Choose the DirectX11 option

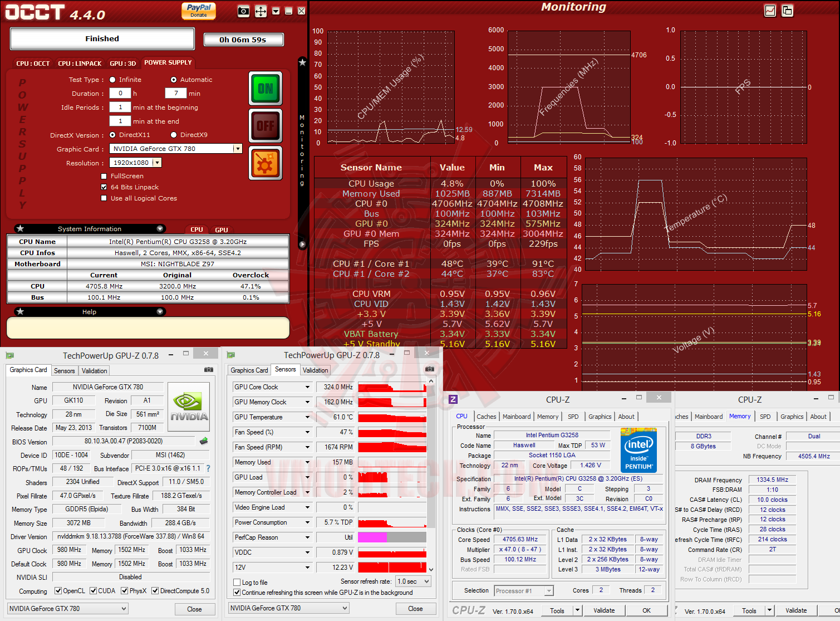(112, 135)
